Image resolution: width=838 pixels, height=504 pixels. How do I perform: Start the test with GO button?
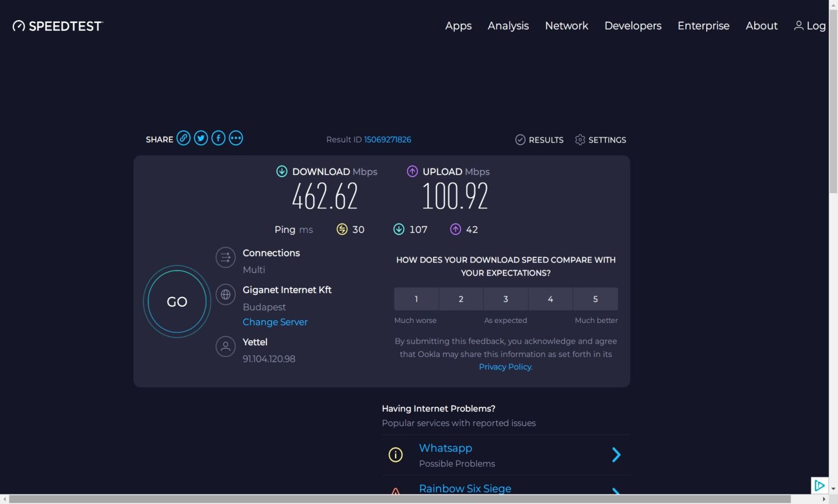pos(177,302)
